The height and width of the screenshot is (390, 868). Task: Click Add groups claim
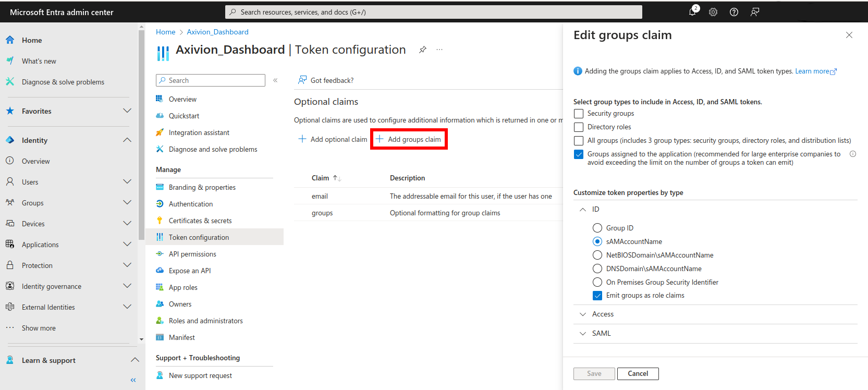pyautogui.click(x=409, y=139)
